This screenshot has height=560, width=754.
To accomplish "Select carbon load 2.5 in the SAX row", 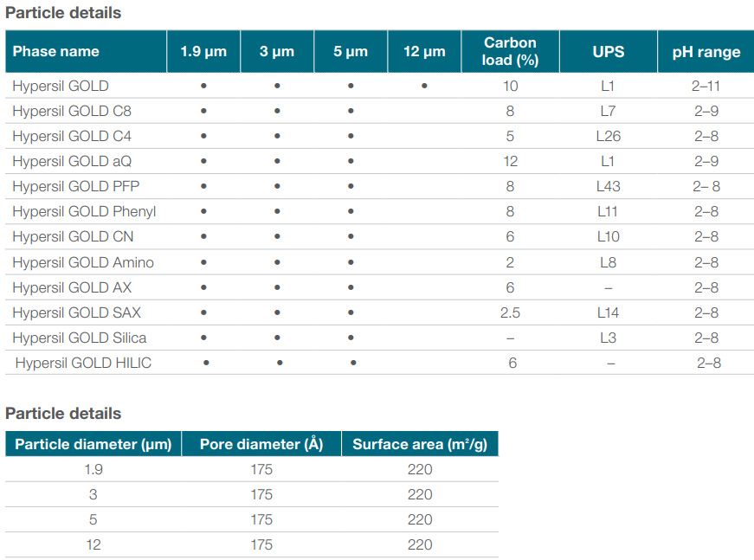I will click(510, 312).
